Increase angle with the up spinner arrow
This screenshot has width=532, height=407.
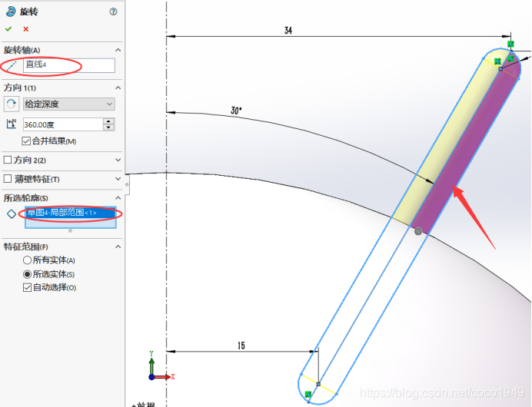coord(108,121)
